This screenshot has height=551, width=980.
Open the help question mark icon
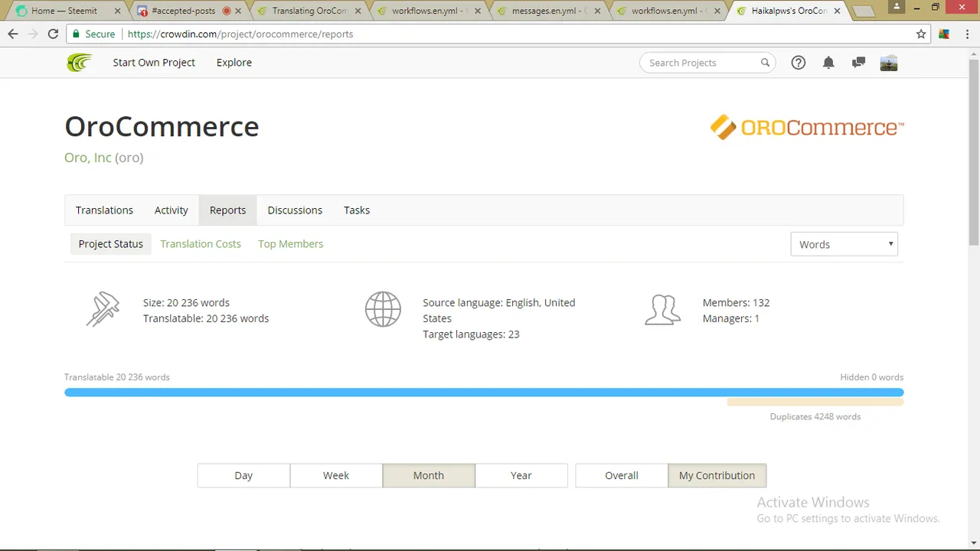(x=799, y=63)
